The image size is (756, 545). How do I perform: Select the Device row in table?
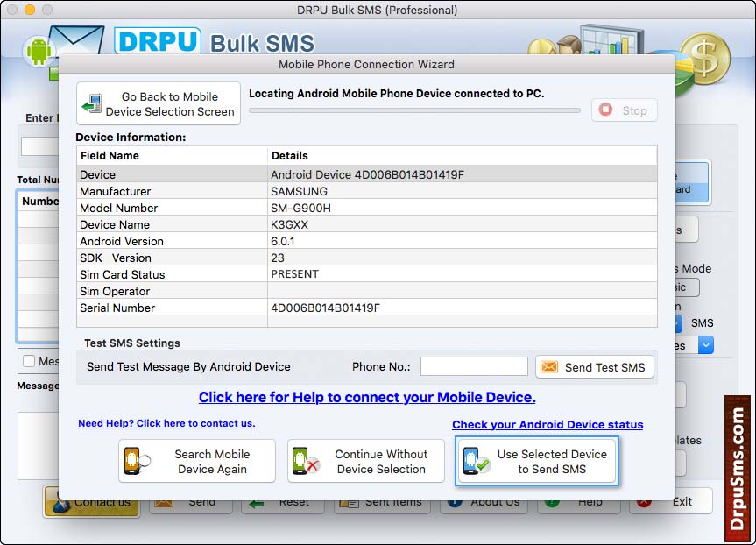tap(367, 174)
